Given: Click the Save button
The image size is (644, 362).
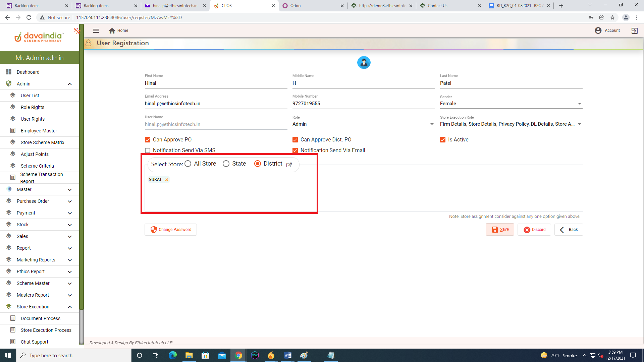Looking at the screenshot, I should point(500,230).
